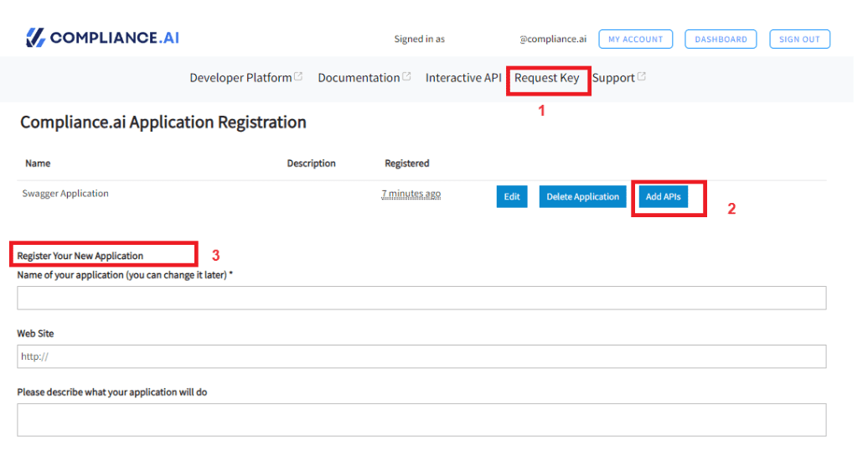The image size is (868, 457).
Task: Go to Documentation in navigation bar
Action: [359, 78]
